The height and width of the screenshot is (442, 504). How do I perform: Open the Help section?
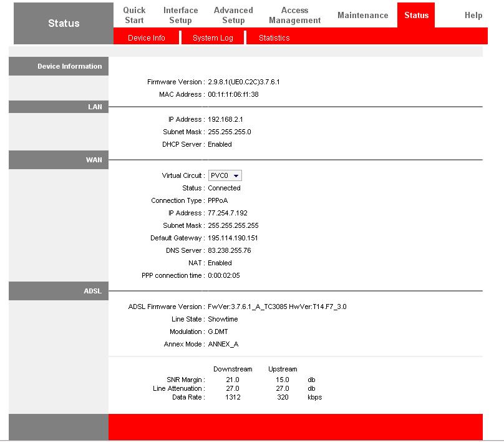(473, 15)
